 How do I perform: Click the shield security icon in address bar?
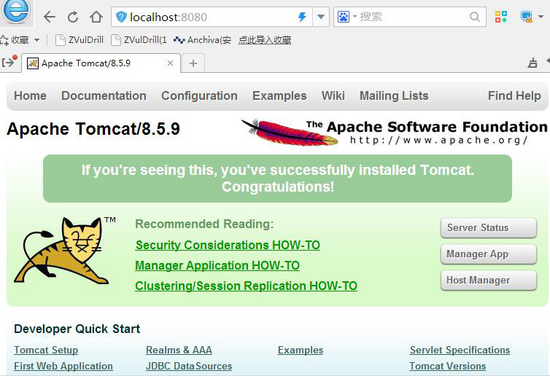[x=121, y=16]
